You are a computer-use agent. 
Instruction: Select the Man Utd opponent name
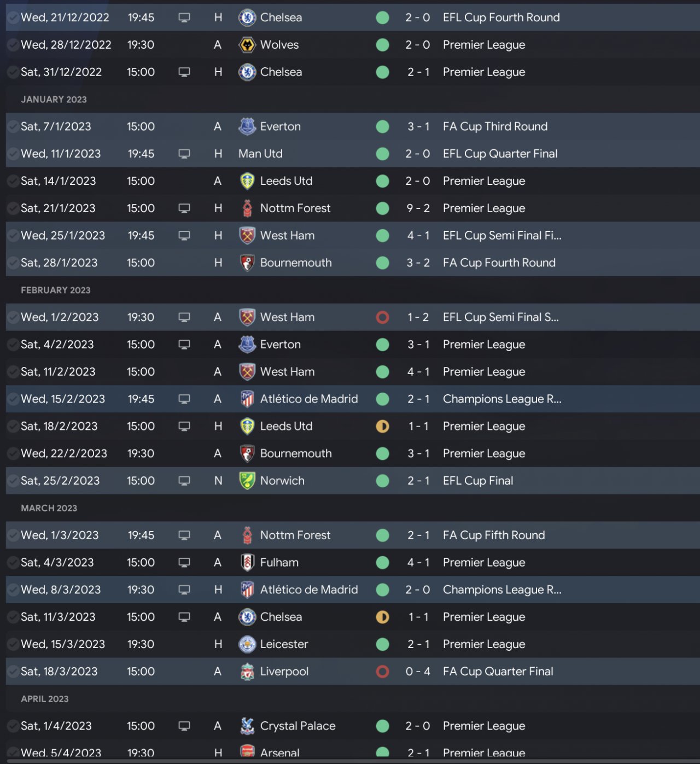coord(260,154)
